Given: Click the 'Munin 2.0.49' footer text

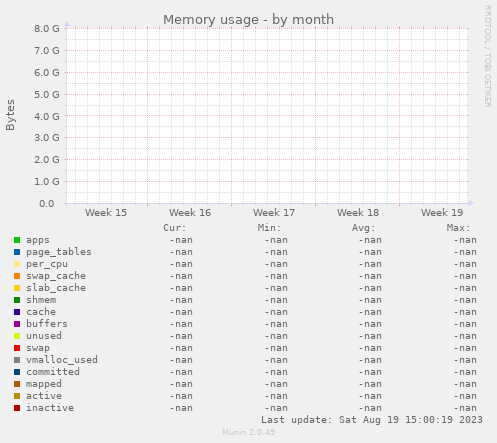Looking at the screenshot, I should coord(248,432).
